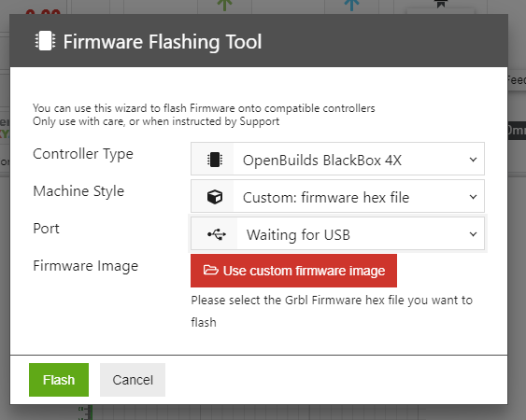Click the open folder icon on the red button
This screenshot has height=420, width=526.
[x=210, y=270]
